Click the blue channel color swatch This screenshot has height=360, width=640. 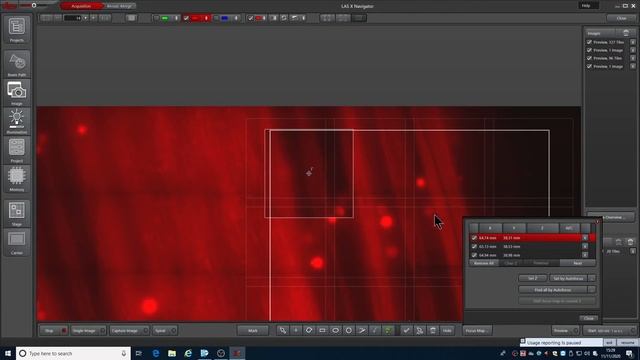pos(224,18)
